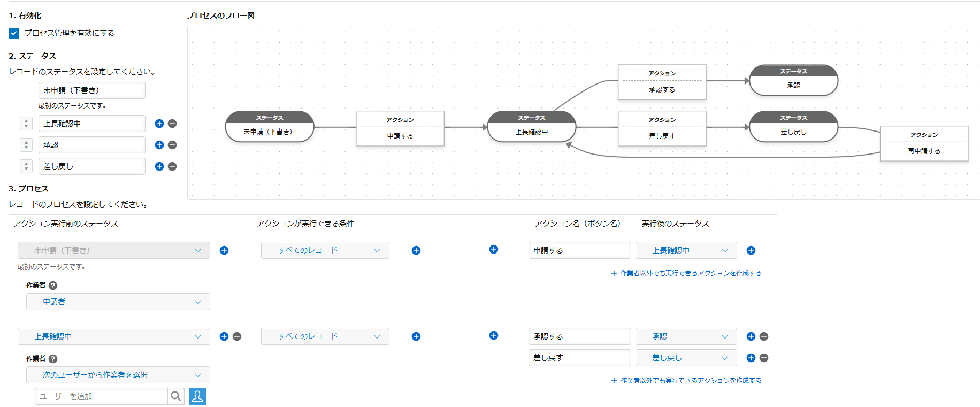Select 承認 status node in flow diagram

(x=794, y=80)
